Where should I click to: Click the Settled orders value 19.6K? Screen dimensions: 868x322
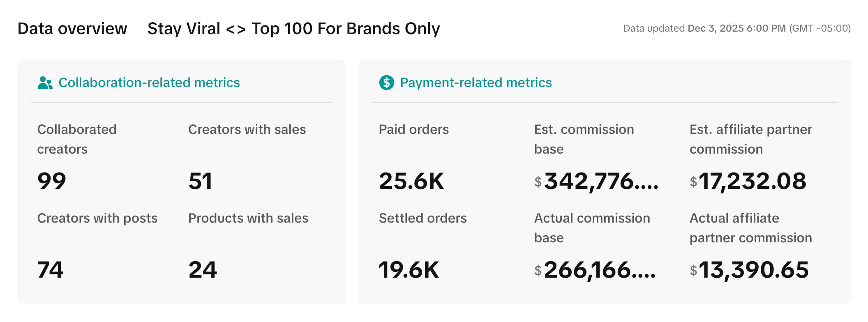coord(409,270)
